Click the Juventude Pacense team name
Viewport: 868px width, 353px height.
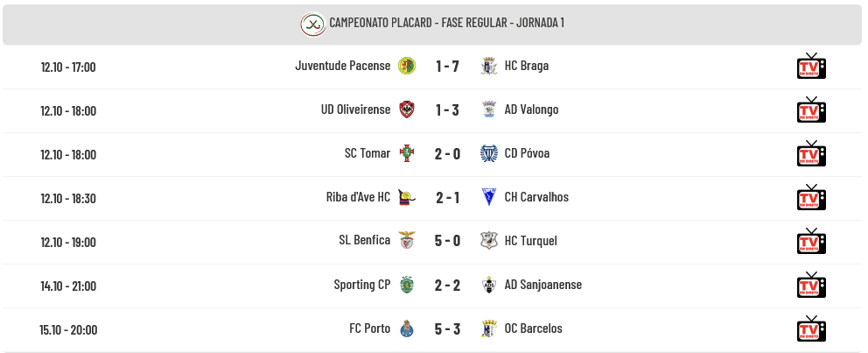(343, 66)
